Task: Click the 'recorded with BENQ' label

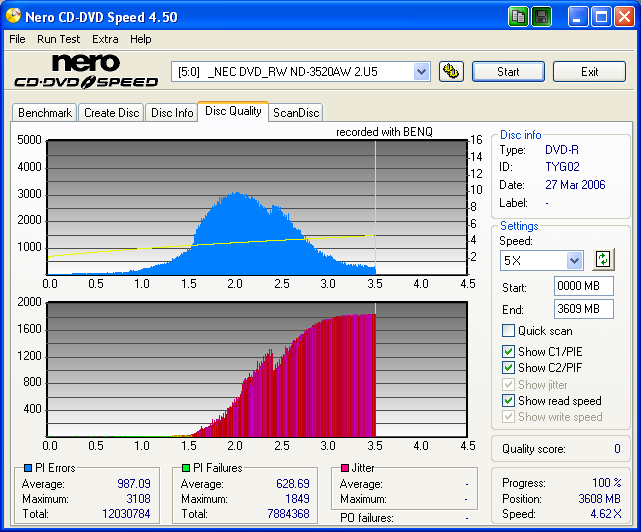Action: tap(384, 132)
